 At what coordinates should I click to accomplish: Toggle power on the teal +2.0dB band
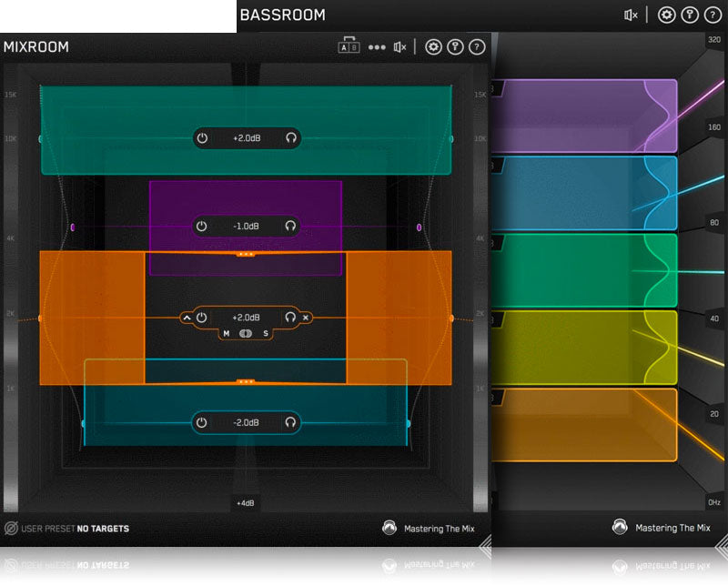point(202,138)
